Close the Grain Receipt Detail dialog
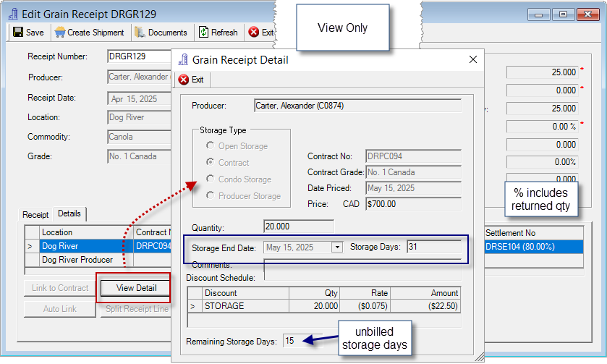Screen dimensions: 607x364 point(472,59)
